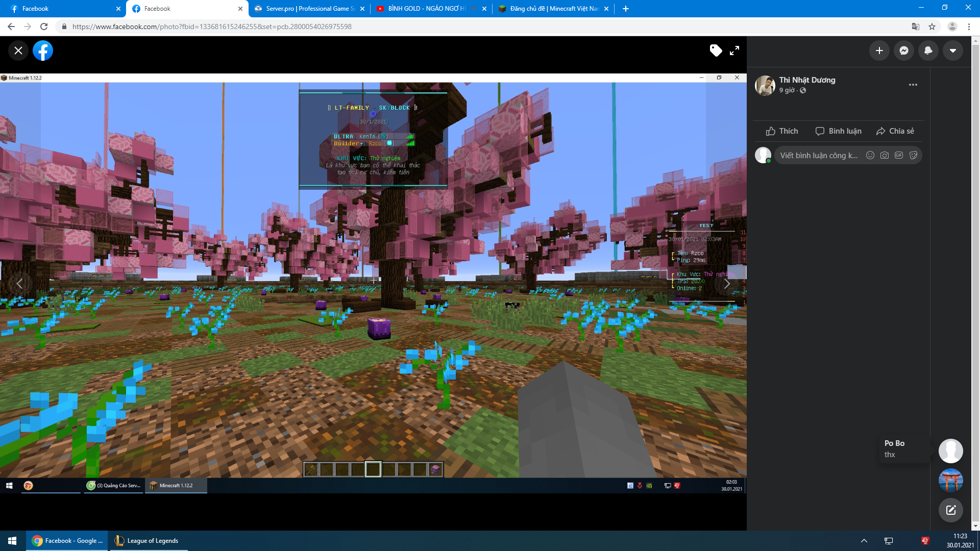Open the notifications bell
Image resolution: width=980 pixels, height=551 pixels.
click(x=928, y=51)
